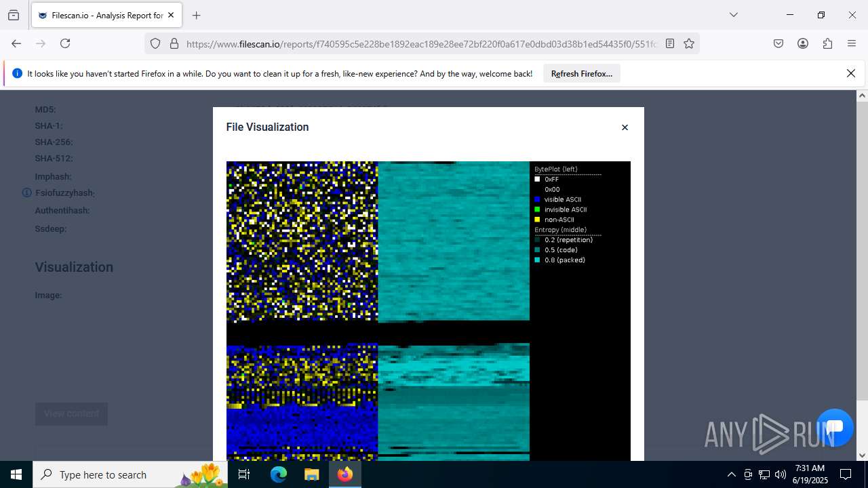Click the page scrollbar down arrow
Image resolution: width=868 pixels, height=488 pixels.
coord(863,455)
